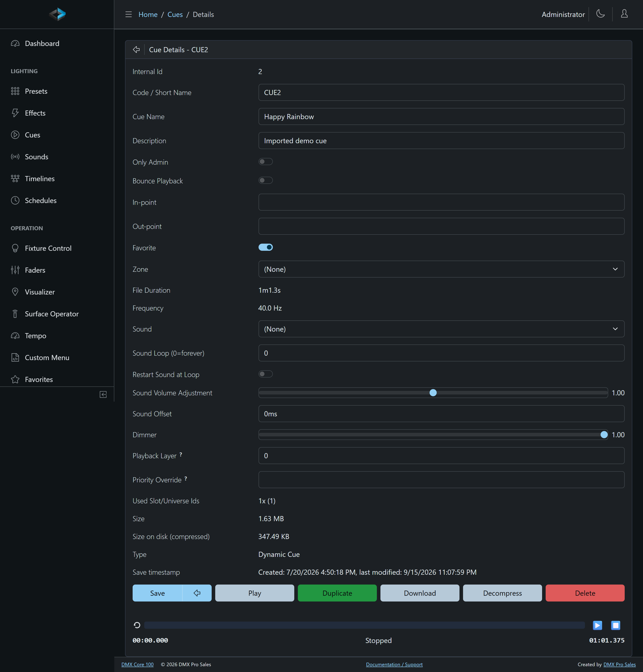
Task: Click the Sound Offset input field
Action: (x=441, y=414)
